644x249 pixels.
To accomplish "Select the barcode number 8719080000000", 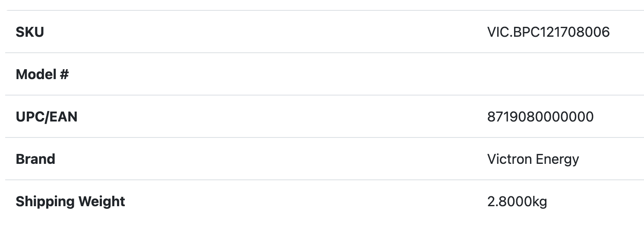I will pyautogui.click(x=540, y=117).
